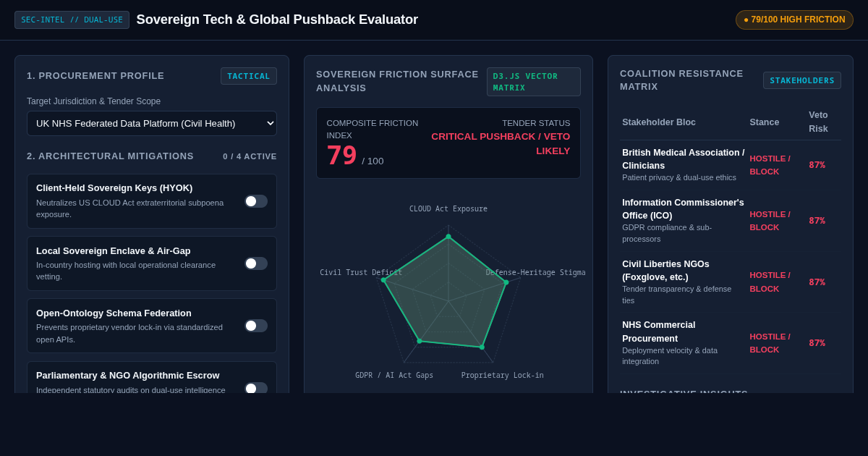Click the SOVEREIGN FRICTION SURFACE ANALYSIS heading
Viewport: 868px width, 456px height.
coord(397,81)
